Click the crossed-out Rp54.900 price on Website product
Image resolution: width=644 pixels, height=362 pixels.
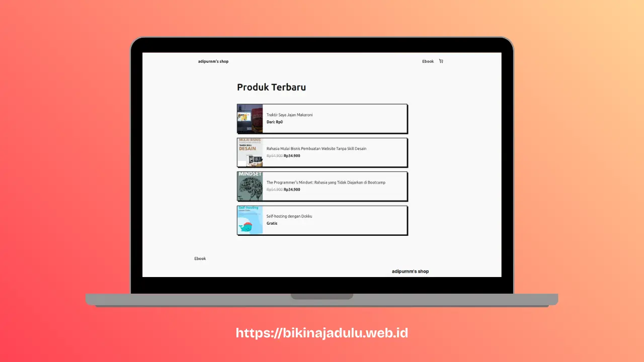[274, 156]
